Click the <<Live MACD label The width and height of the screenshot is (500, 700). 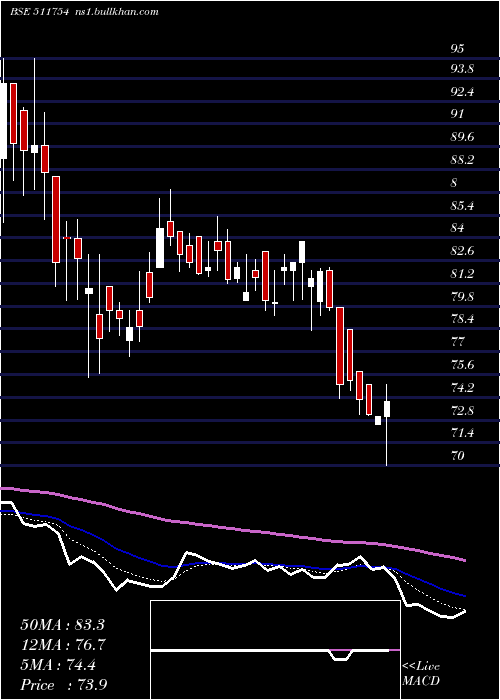click(421, 674)
